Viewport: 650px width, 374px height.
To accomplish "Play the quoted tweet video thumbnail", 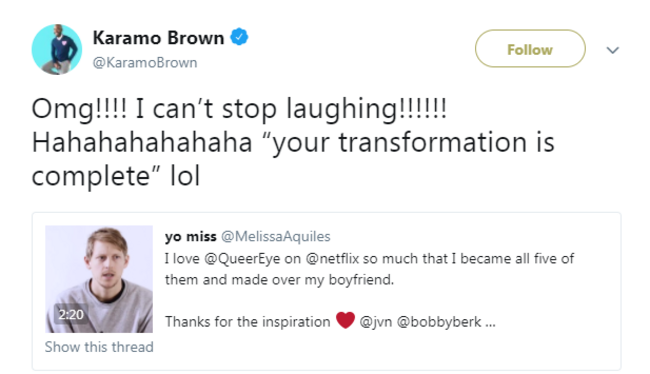I will pyautogui.click(x=99, y=279).
